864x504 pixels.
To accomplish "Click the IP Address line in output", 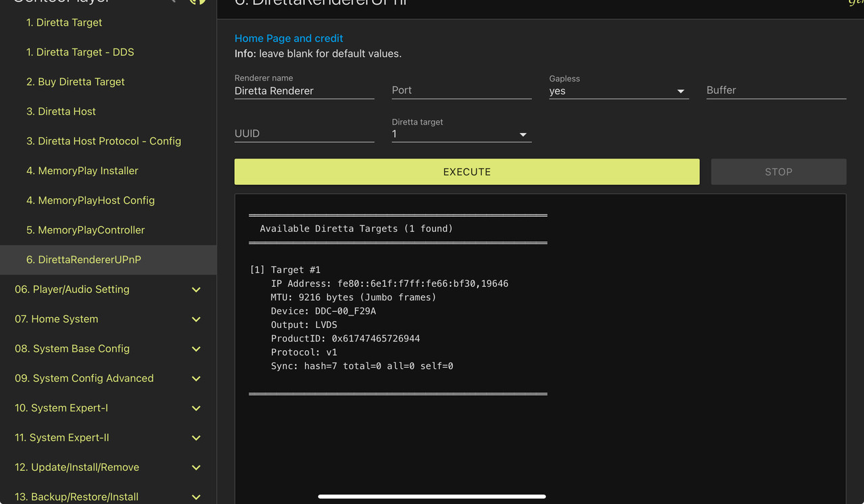I will [389, 283].
